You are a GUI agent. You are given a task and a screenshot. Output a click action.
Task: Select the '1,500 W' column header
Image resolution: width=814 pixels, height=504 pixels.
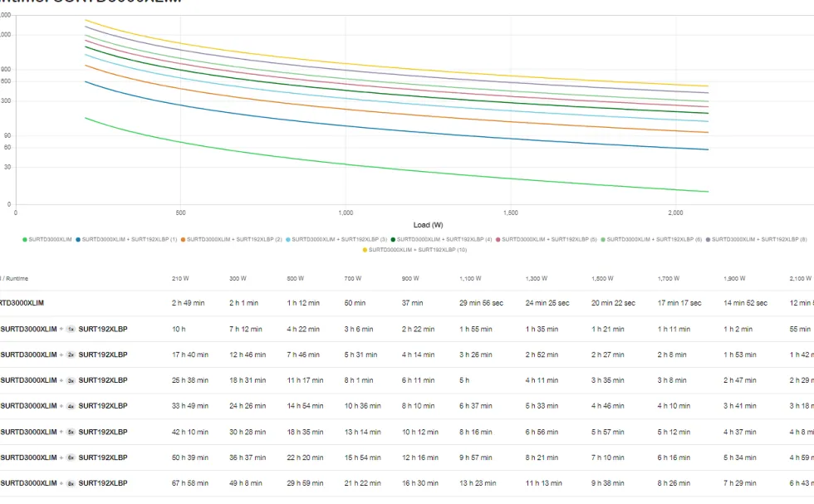pos(602,279)
